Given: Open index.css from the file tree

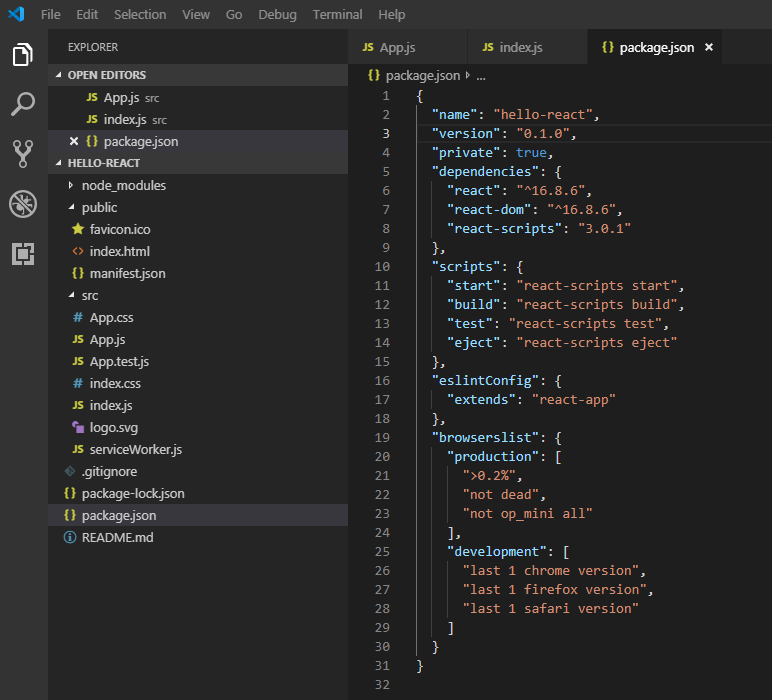Looking at the screenshot, I should coord(198,383).
